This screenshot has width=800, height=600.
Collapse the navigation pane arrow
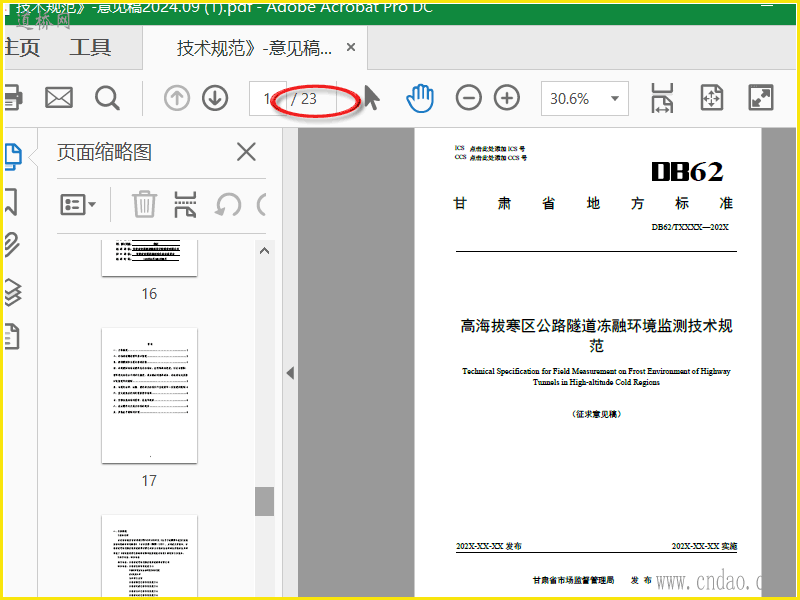[x=290, y=373]
